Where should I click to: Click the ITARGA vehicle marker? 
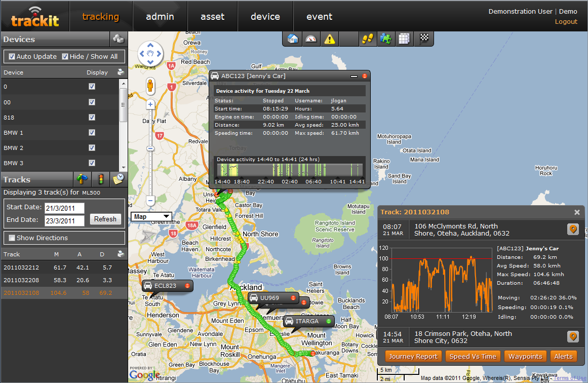(309, 321)
